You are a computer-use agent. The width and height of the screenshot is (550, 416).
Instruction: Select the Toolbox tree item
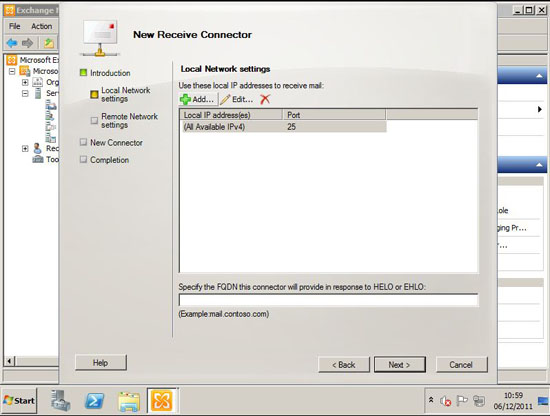point(46,160)
